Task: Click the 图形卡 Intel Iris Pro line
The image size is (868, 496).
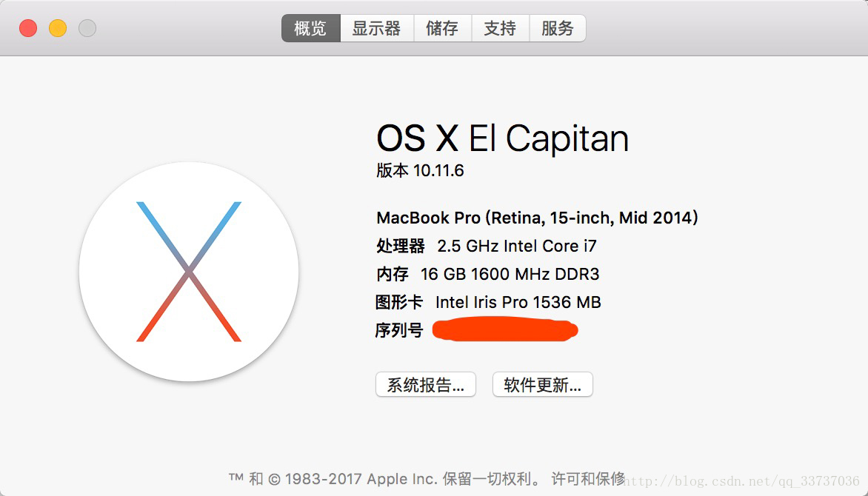Action: (x=488, y=302)
